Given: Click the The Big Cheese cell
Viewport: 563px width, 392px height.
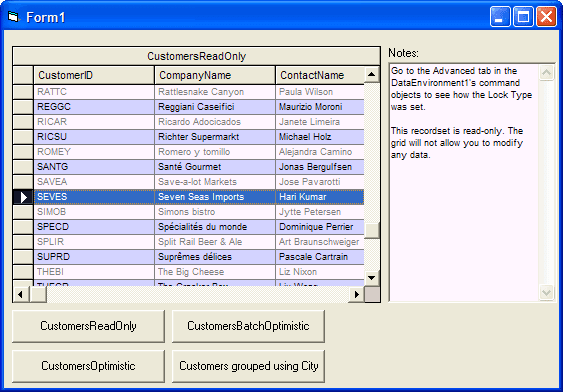Looking at the screenshot, I should 215,272.
